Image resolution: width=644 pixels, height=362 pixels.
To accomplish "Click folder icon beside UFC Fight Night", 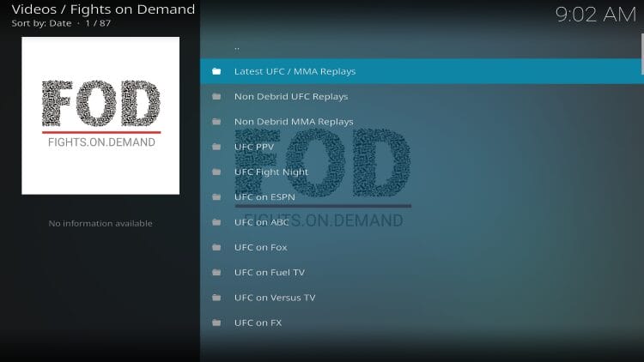I will click(x=216, y=172).
